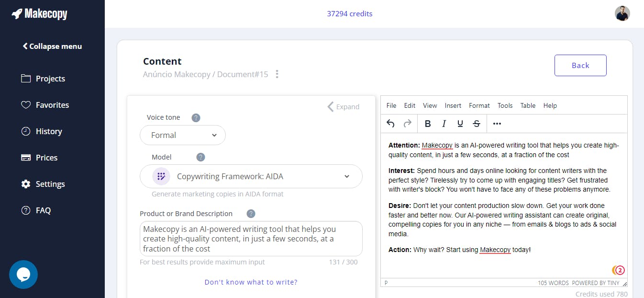Screen dimensions: 644x298
Task: Expand the content input panel
Action: click(x=344, y=106)
